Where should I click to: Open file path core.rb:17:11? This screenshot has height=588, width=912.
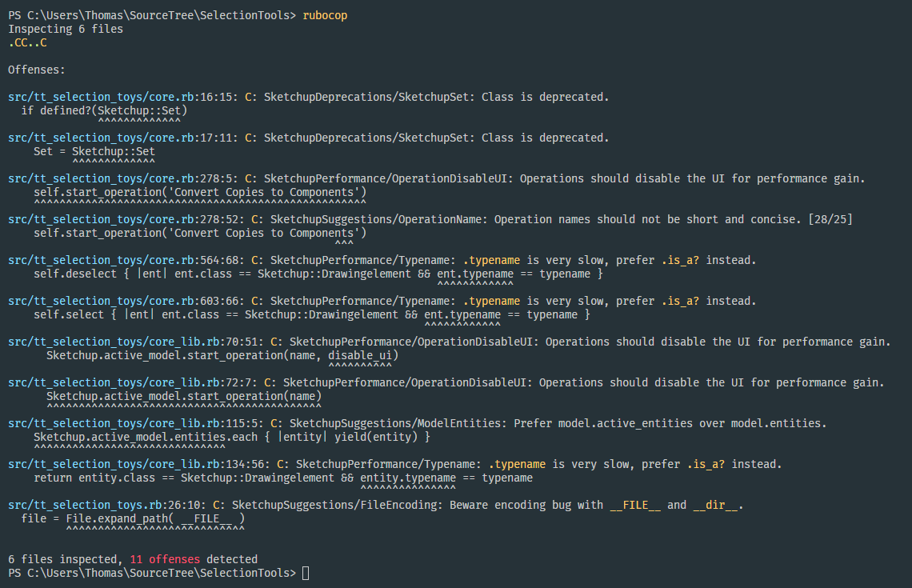(x=122, y=138)
